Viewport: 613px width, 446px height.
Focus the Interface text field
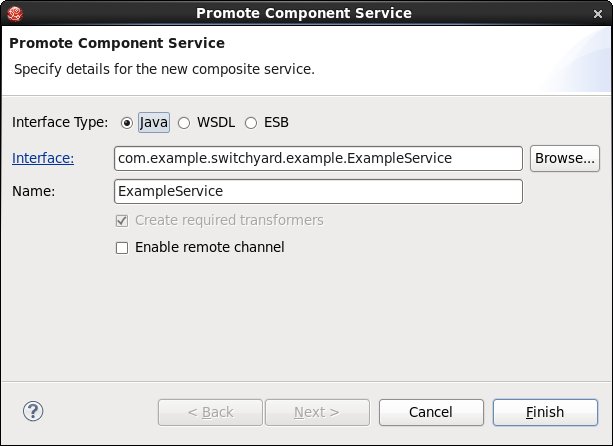click(318, 158)
